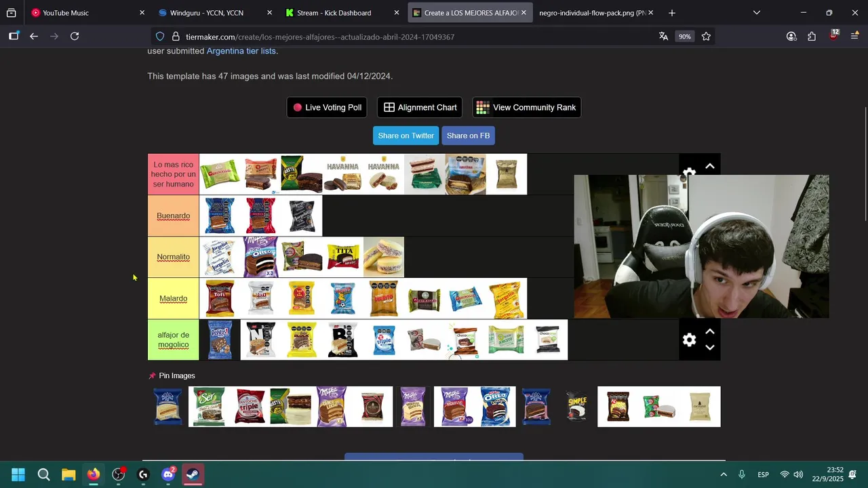This screenshot has height=488, width=868.
Task: Move alfajor de mogolico row up
Action: click(710, 331)
